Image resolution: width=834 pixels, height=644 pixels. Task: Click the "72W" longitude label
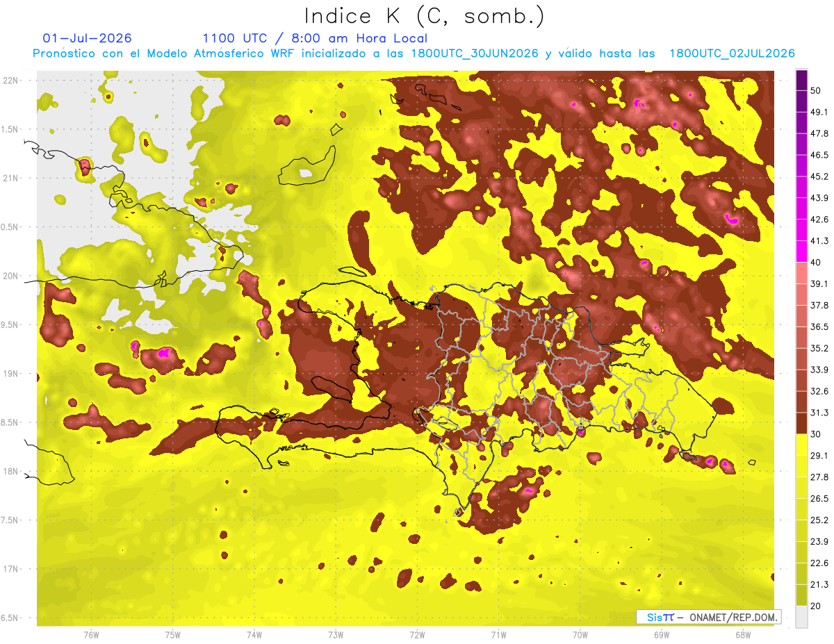point(417,635)
